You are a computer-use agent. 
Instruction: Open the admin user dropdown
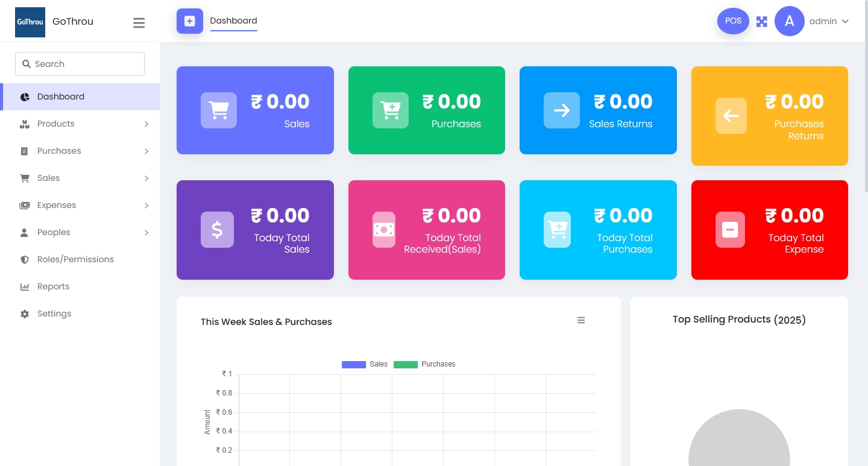coord(829,21)
